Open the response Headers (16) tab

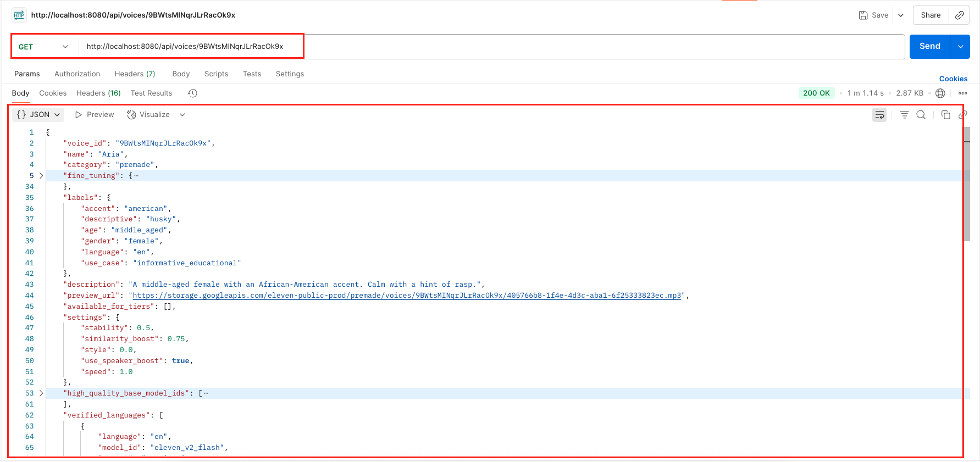98,93
